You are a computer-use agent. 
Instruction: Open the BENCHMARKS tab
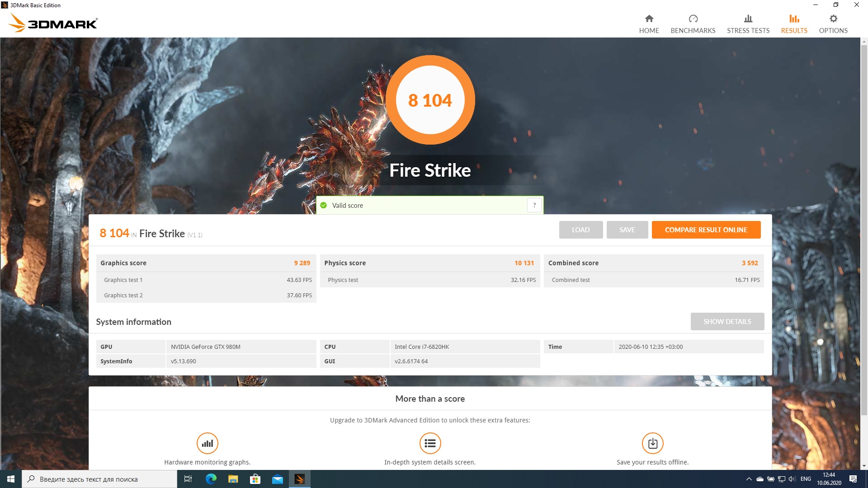point(693,24)
